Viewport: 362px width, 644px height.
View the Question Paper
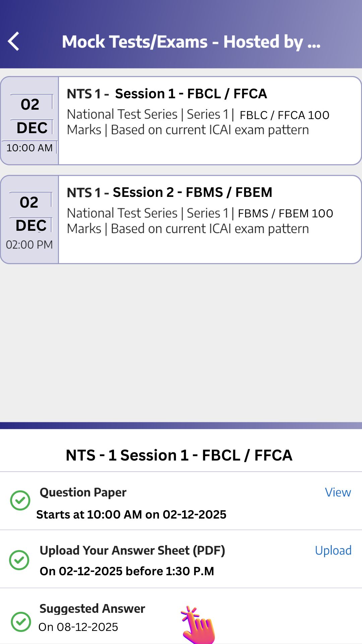coord(338,492)
